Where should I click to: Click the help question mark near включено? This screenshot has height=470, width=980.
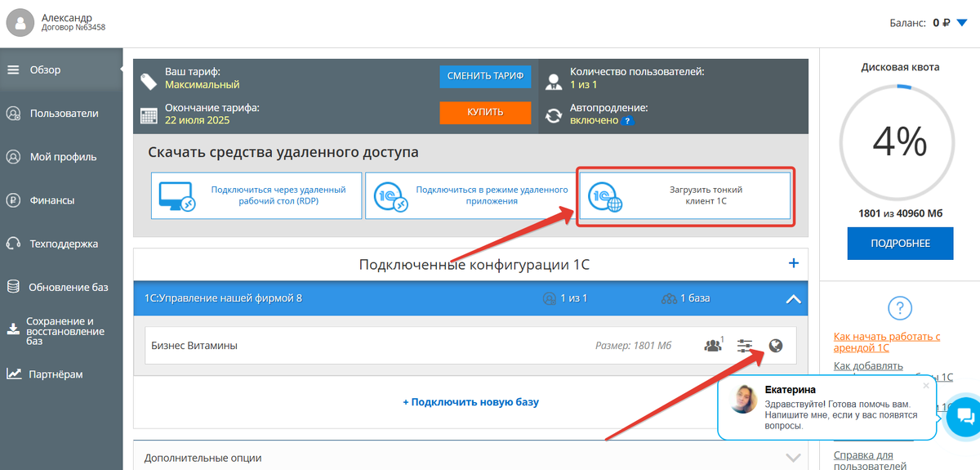pos(627,121)
